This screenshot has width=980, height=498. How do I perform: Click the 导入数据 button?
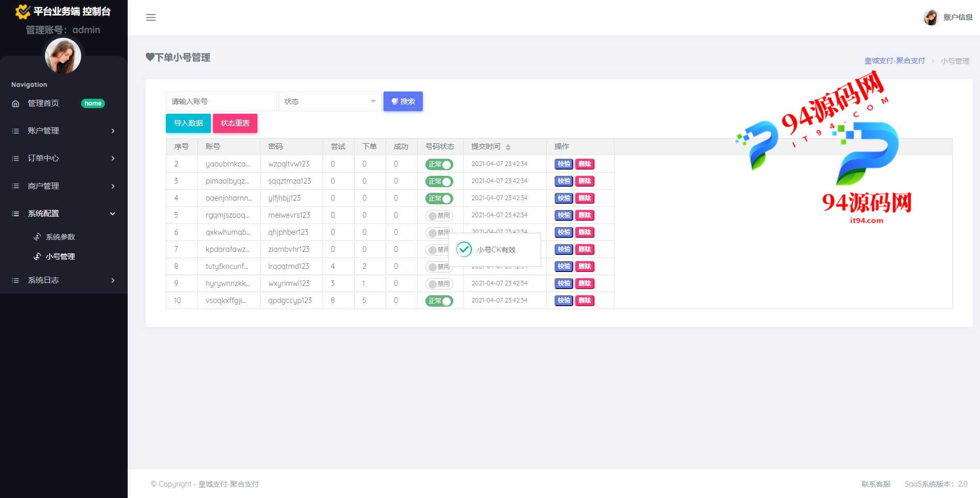[188, 123]
